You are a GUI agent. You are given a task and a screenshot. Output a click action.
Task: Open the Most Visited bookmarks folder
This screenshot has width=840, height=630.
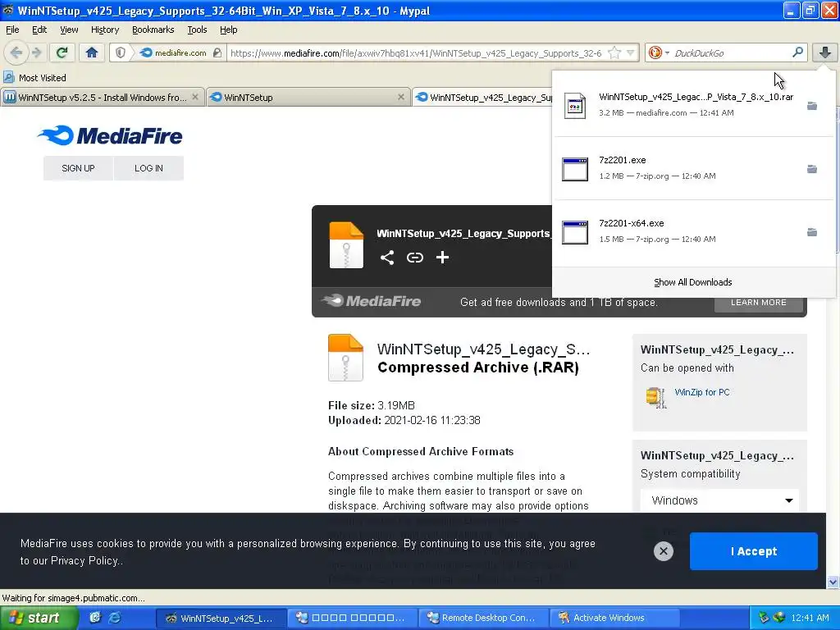tap(34, 78)
